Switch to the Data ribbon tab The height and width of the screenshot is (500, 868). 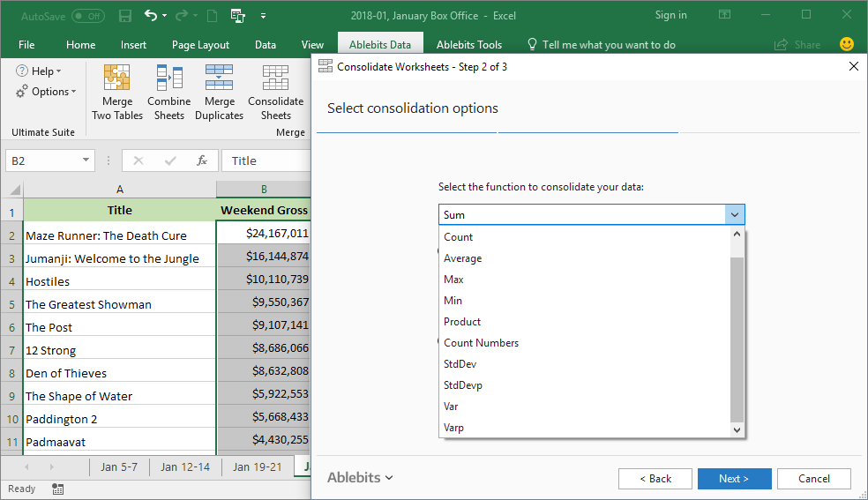(x=266, y=45)
